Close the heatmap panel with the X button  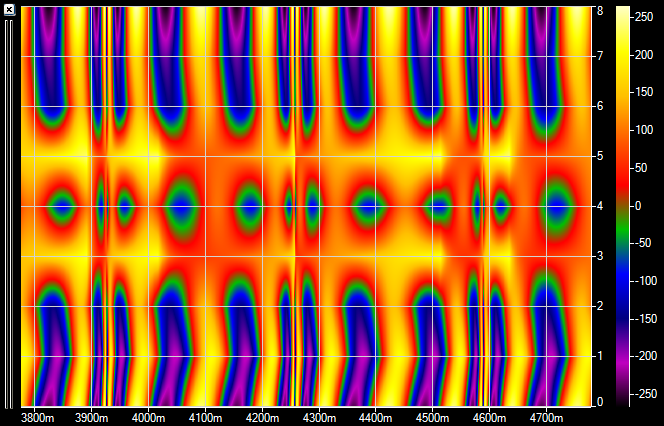9,10
